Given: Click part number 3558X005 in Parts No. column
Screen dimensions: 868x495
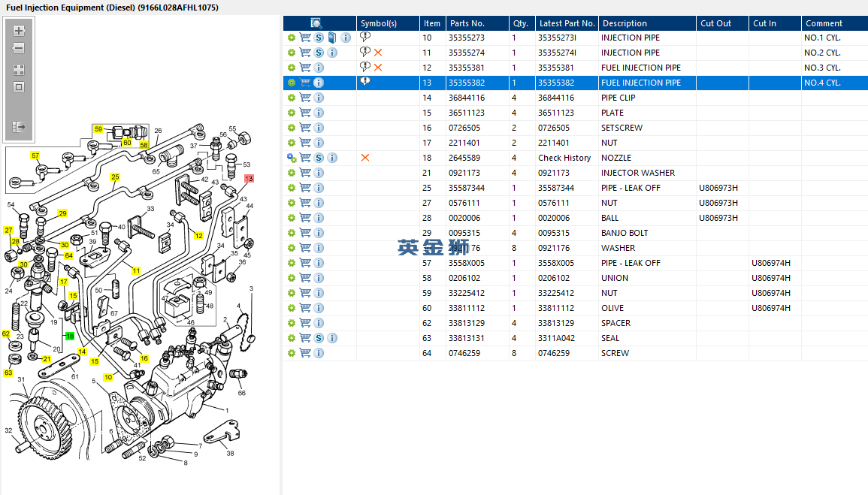Looking at the screenshot, I should pyautogui.click(x=467, y=263).
